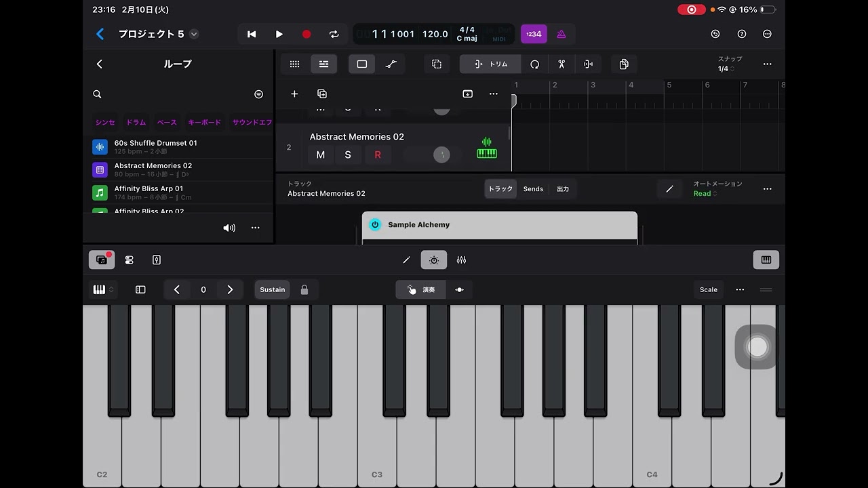Open Scale settings button
868x488 pixels.
pyautogui.click(x=709, y=289)
